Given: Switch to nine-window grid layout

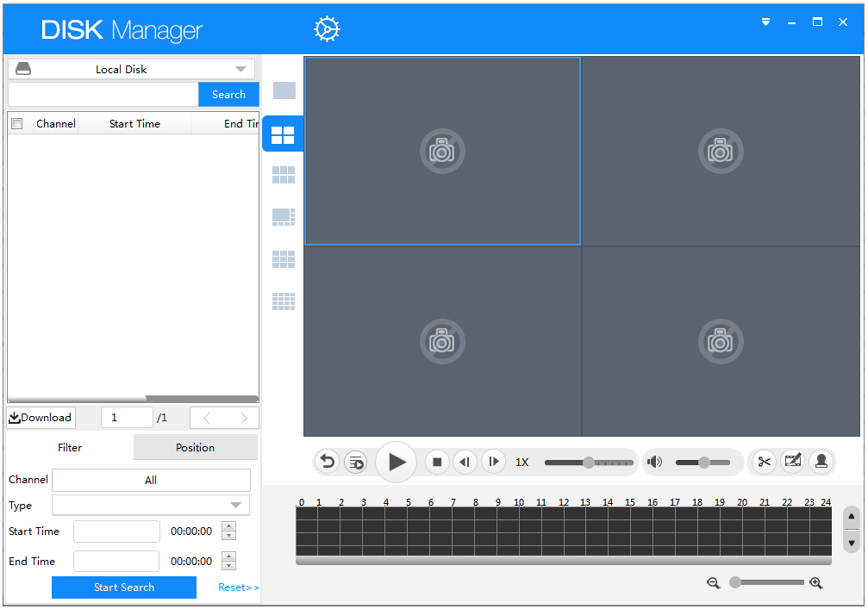Looking at the screenshot, I should tap(284, 259).
